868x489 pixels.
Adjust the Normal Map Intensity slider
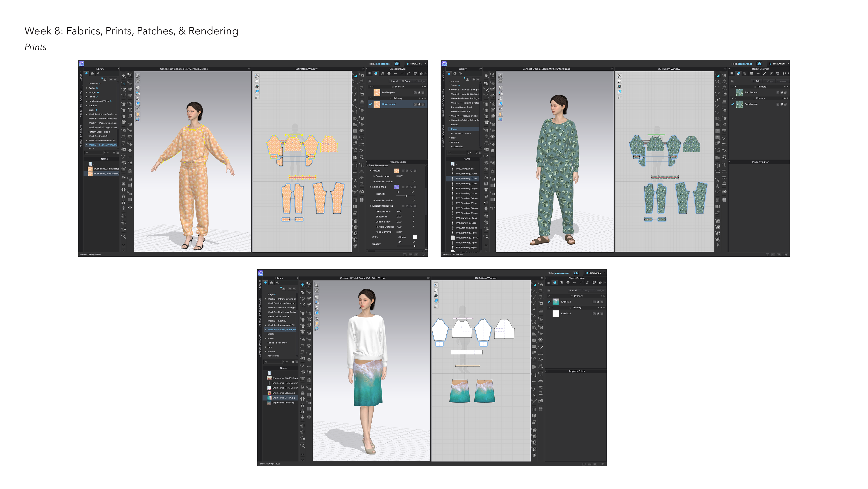coord(406,196)
